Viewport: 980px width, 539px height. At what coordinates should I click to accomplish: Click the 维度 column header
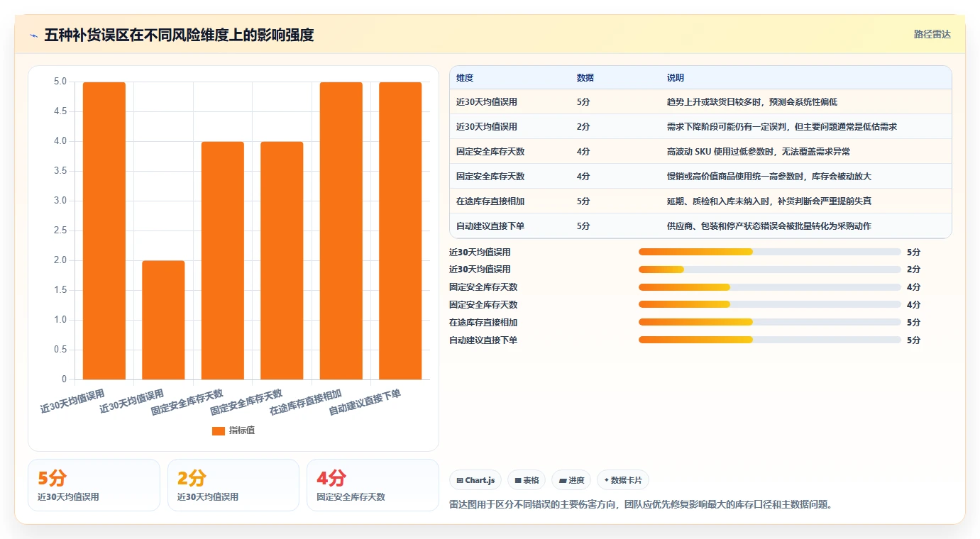(465, 77)
